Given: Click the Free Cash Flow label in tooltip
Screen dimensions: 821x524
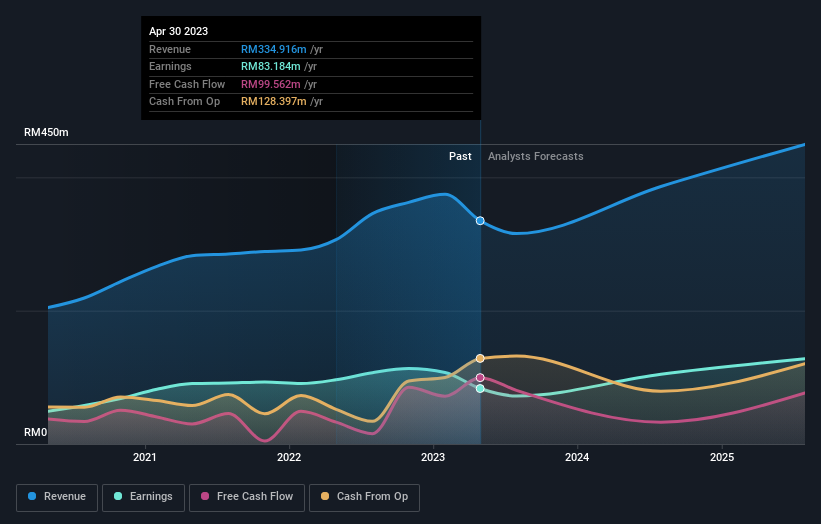Looking at the screenshot, I should [x=187, y=84].
